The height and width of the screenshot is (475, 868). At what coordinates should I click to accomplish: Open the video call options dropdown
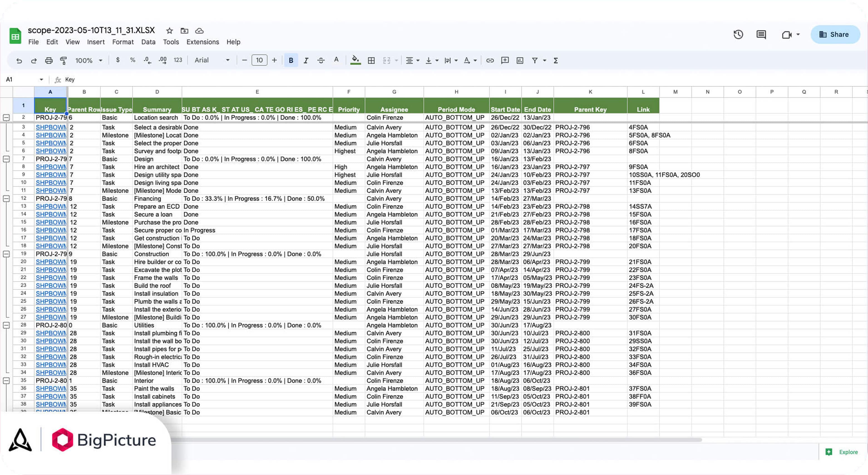(x=798, y=35)
